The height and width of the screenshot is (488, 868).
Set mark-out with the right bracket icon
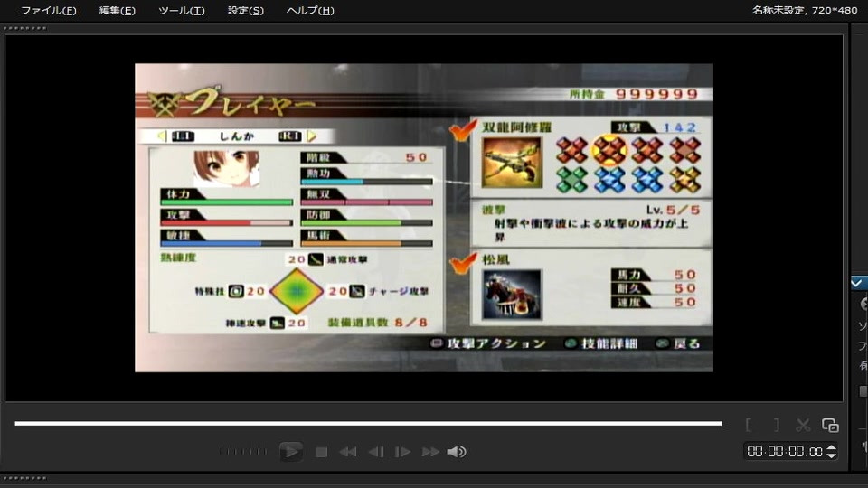tap(777, 425)
